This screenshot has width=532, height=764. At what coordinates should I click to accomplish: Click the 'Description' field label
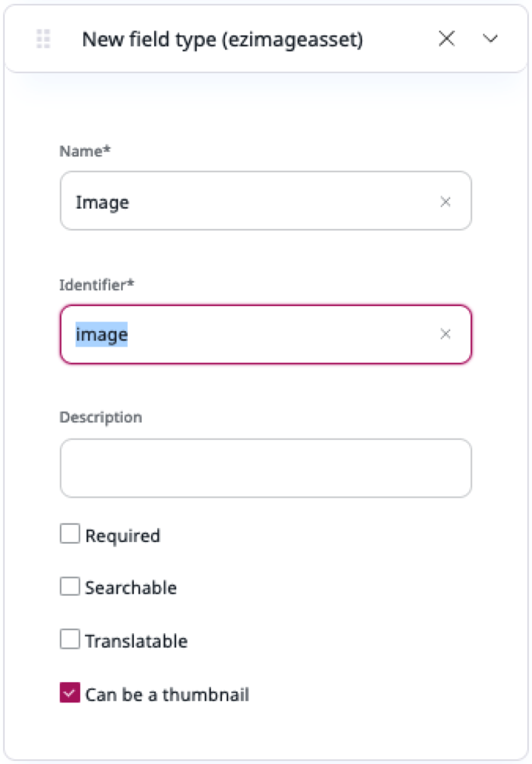tap(100, 417)
